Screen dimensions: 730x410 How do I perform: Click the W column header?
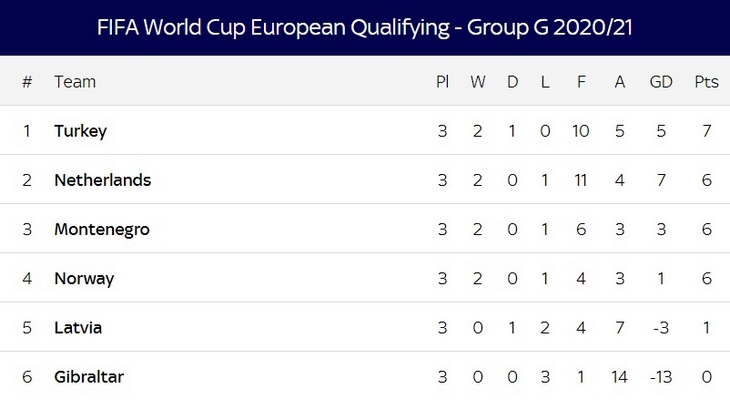pyautogui.click(x=478, y=82)
